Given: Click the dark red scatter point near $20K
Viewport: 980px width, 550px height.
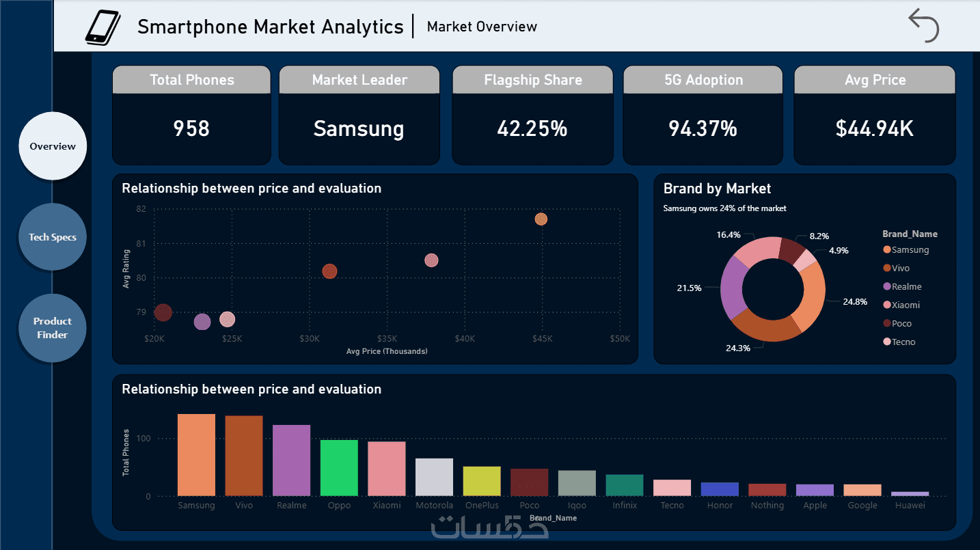Looking at the screenshot, I should tap(163, 312).
